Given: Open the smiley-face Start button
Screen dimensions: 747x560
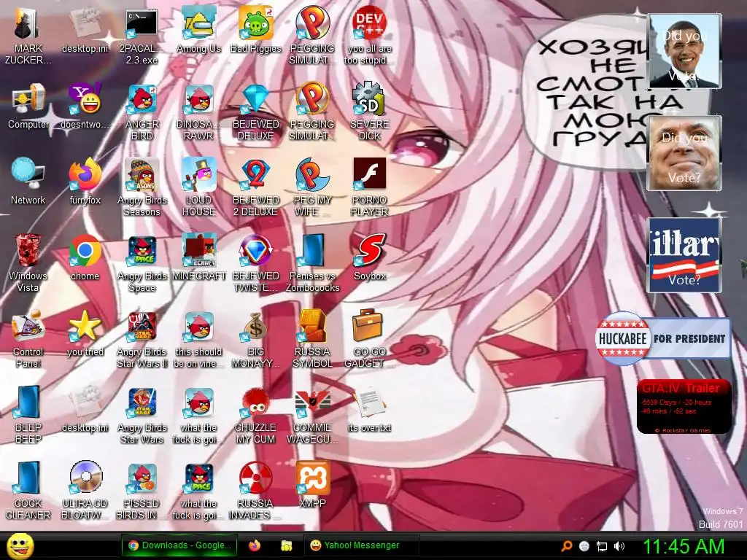Looking at the screenshot, I should 20,545.
